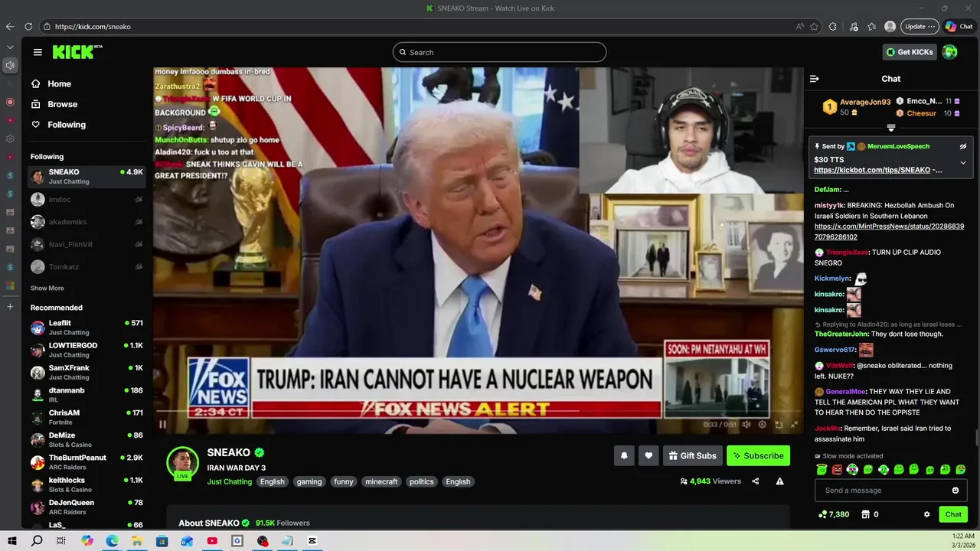Click the SNEAKO live avatar
Viewport: 980px width, 551px height.
click(183, 462)
